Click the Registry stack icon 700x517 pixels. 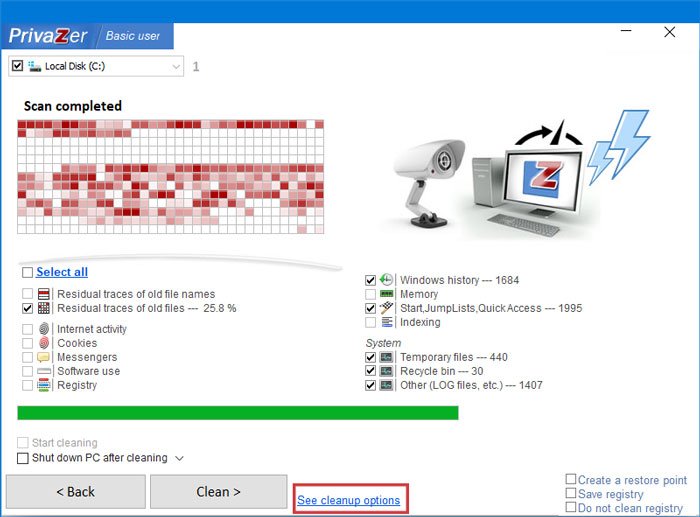pyautogui.click(x=43, y=385)
